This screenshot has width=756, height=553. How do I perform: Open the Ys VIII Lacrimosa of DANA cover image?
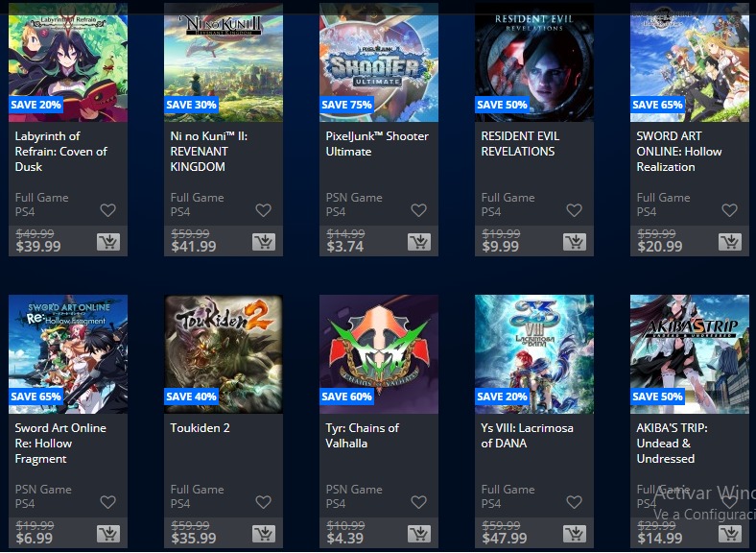(x=534, y=354)
